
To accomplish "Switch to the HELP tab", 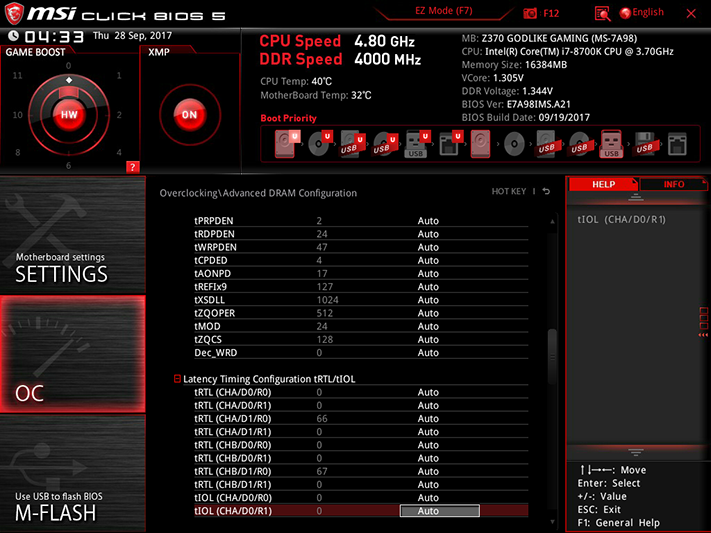I will (603, 184).
